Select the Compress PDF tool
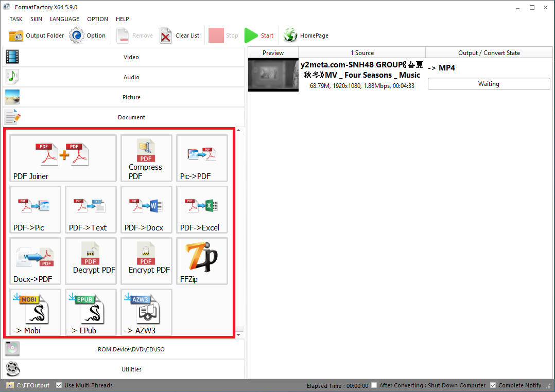This screenshot has width=555, height=392. [146, 158]
